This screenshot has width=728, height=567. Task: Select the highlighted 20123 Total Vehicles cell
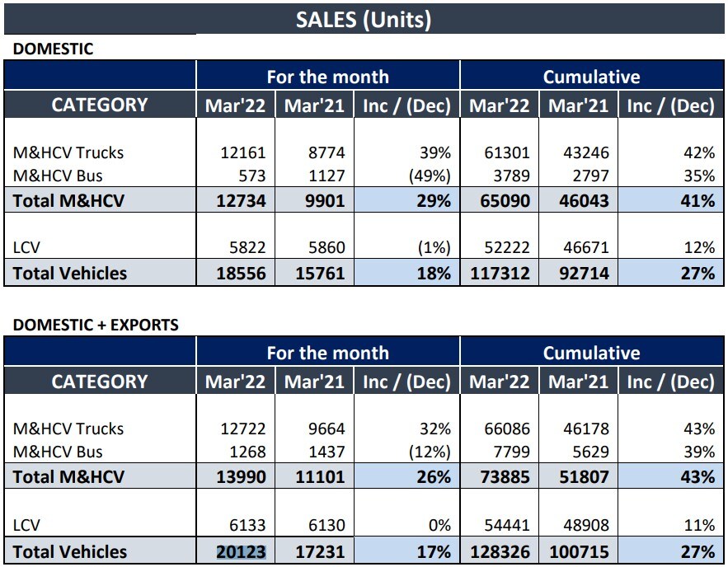click(x=241, y=551)
